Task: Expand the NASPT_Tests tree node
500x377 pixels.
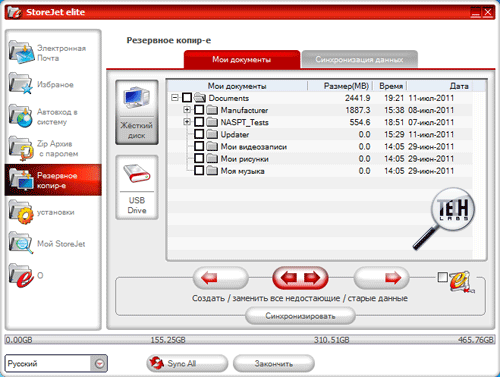Action: 187,122
